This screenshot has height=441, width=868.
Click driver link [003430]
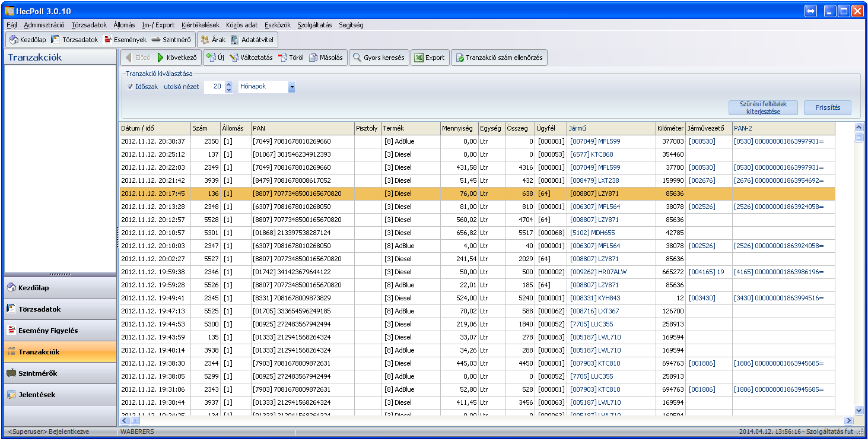702,298
